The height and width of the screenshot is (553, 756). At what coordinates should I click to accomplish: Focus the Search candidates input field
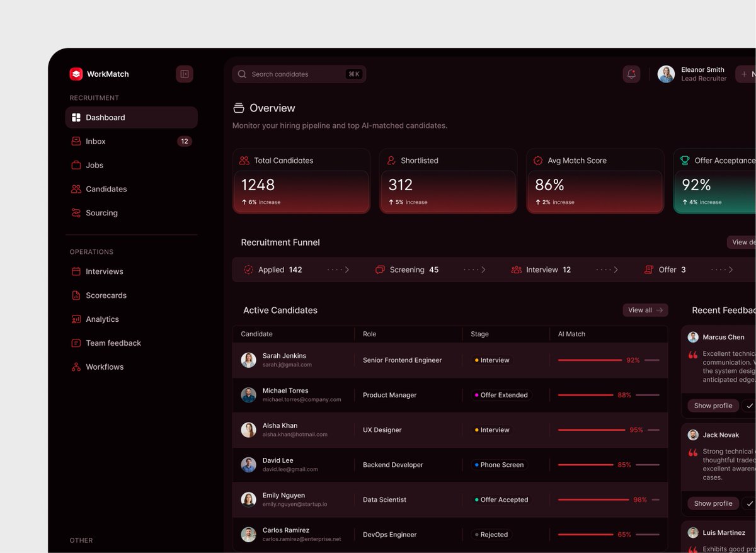click(x=299, y=74)
